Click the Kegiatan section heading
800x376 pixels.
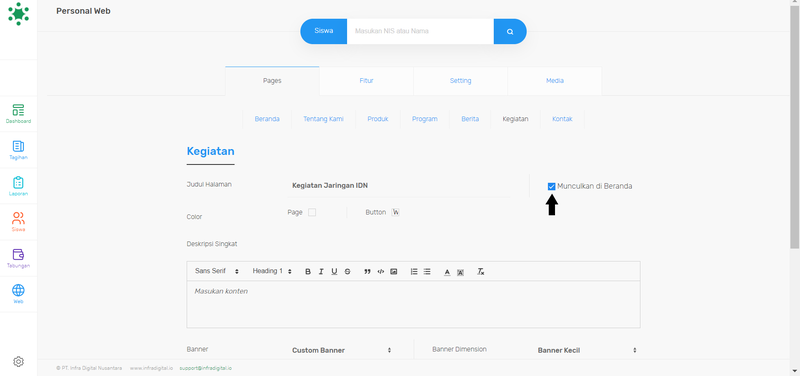[x=210, y=152]
